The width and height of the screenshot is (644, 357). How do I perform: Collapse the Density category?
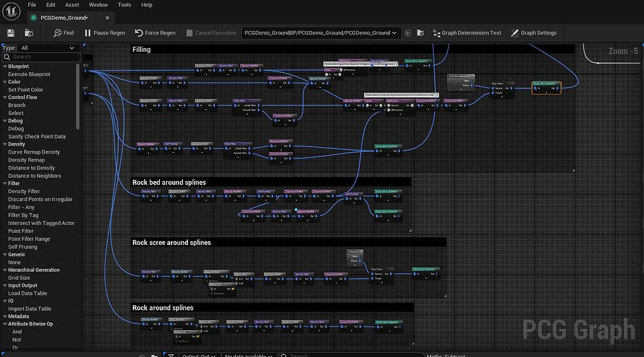(x=5, y=144)
